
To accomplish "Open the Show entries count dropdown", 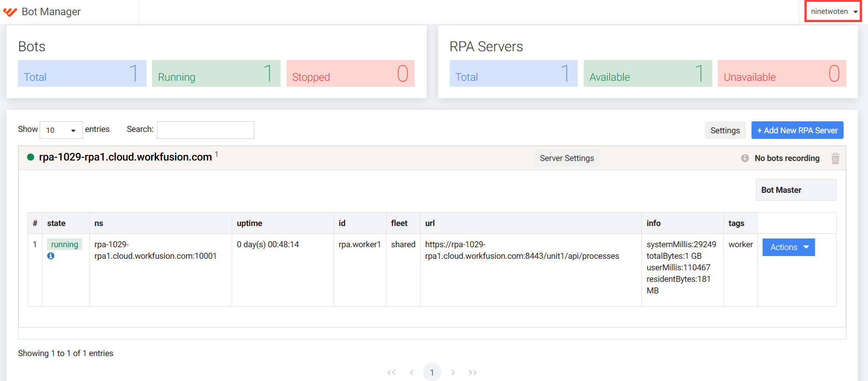I will [x=61, y=130].
